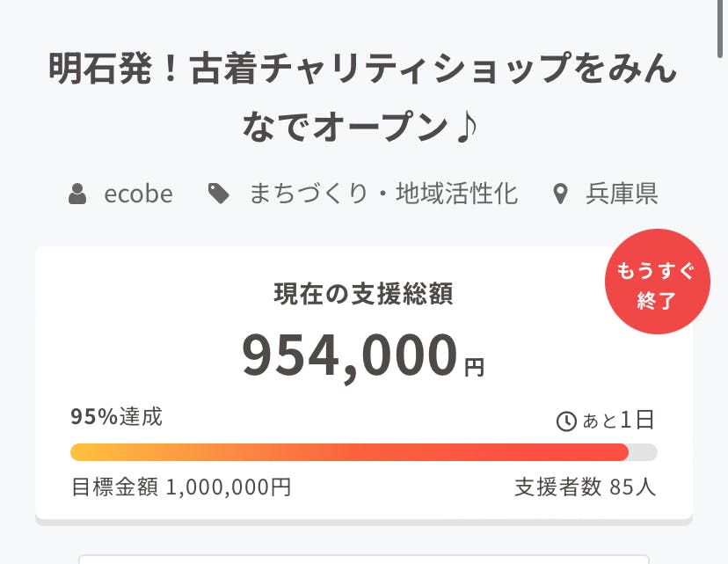Click the unfilled gray end of the progress bar
Screen dimensions: 728x564
click(x=644, y=452)
